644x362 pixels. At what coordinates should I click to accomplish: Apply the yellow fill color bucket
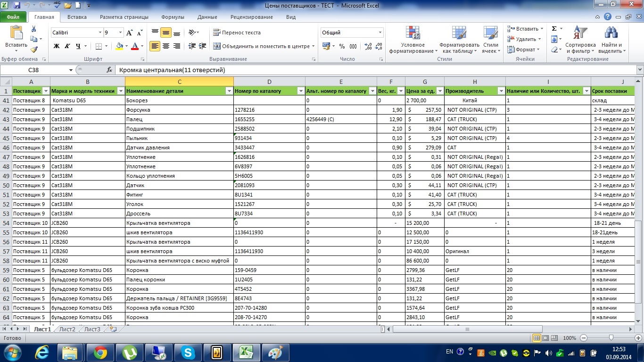[118, 46]
